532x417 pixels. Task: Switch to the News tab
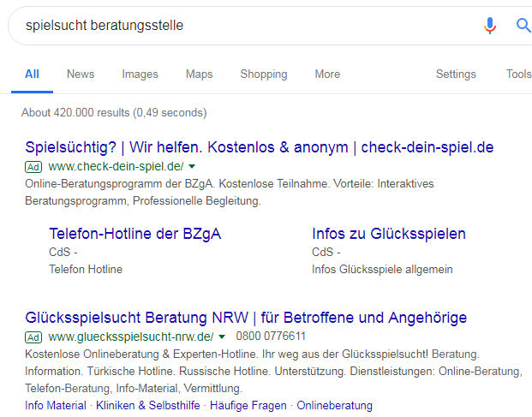tap(81, 74)
